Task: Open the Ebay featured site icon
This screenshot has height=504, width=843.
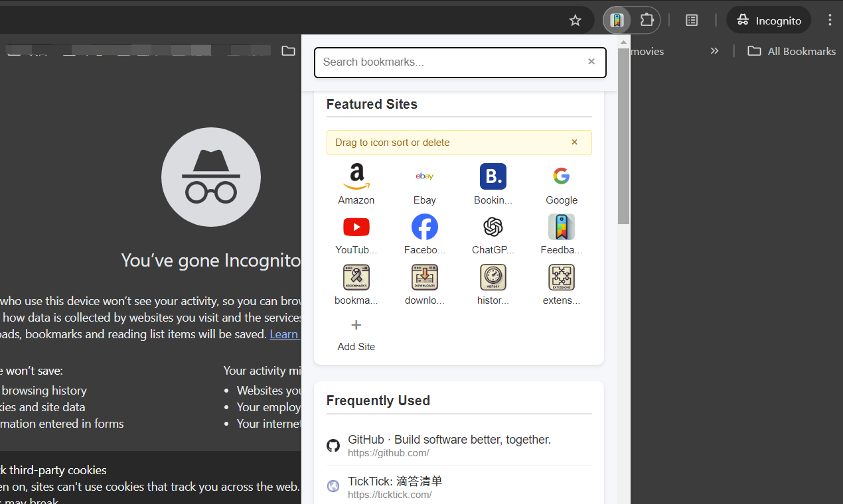Action: 425,176
